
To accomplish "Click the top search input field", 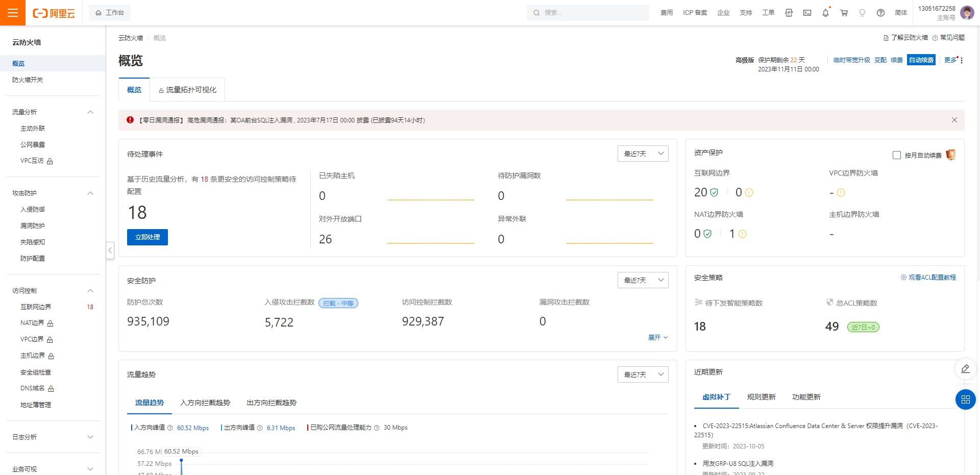I will click(588, 13).
